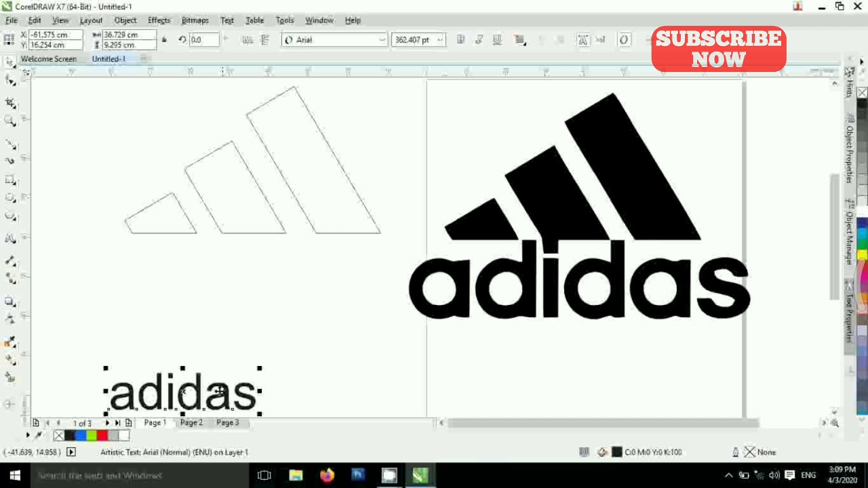
Task: Open the Text Properties icon in property bar
Action: 583,40
